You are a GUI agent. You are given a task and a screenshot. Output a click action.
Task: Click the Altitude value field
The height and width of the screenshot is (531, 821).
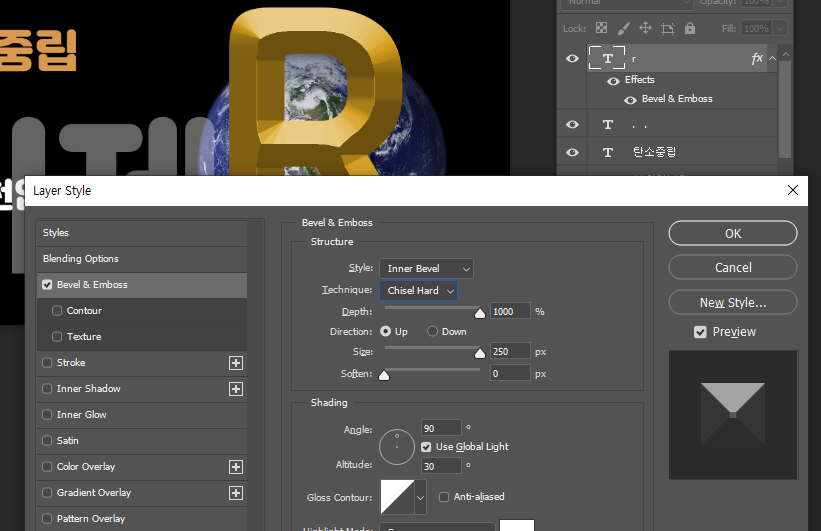click(x=441, y=466)
